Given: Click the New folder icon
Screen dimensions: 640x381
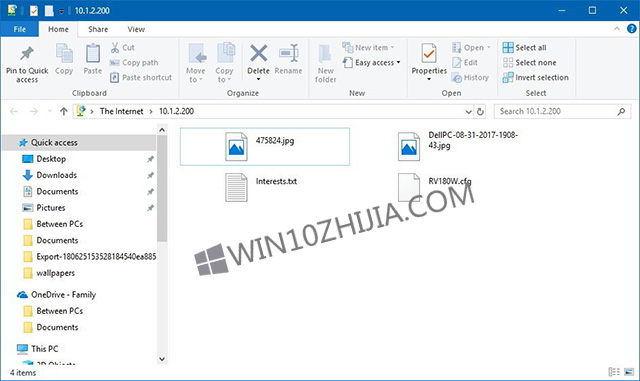Looking at the screenshot, I should (325, 54).
